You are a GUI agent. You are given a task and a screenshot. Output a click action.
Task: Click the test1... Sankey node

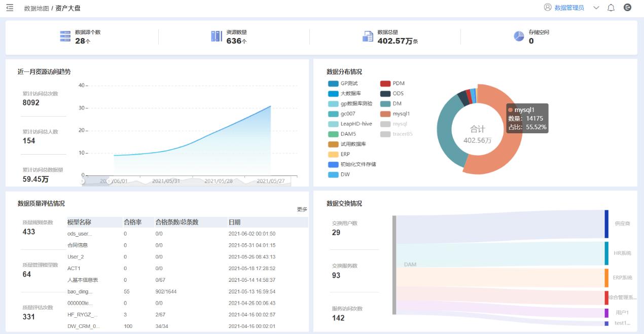(606, 323)
